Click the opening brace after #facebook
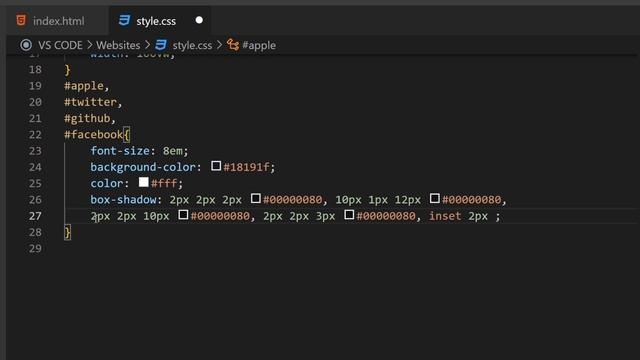The width and height of the screenshot is (640, 360). click(x=127, y=135)
